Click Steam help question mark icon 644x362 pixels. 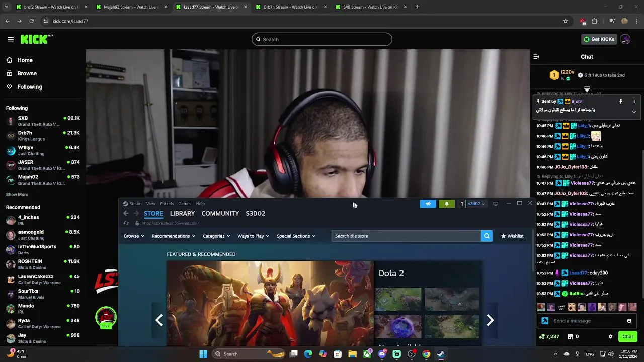(x=462, y=204)
